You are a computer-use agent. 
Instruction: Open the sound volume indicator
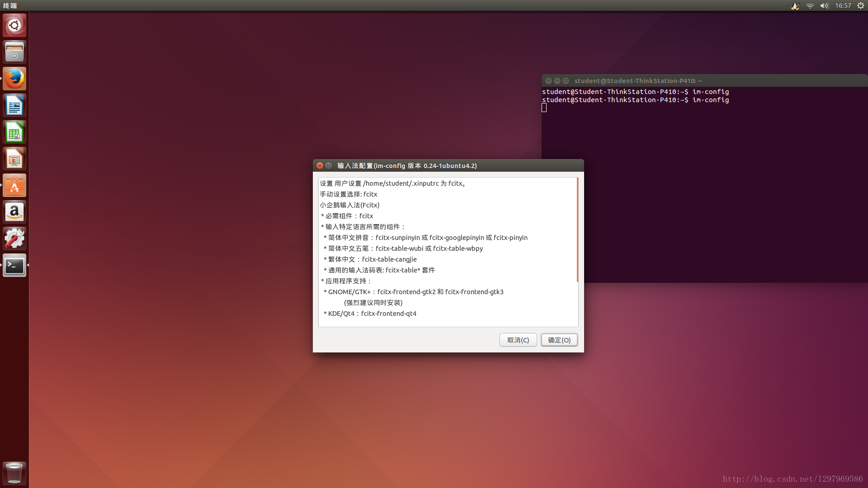pos(825,5)
